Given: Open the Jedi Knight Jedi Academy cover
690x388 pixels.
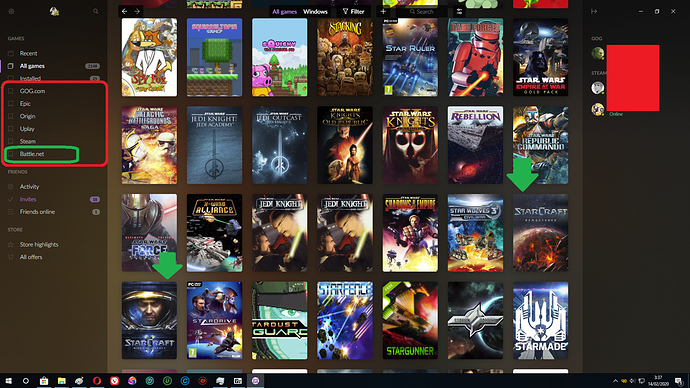Looking at the screenshot, I should (x=214, y=145).
